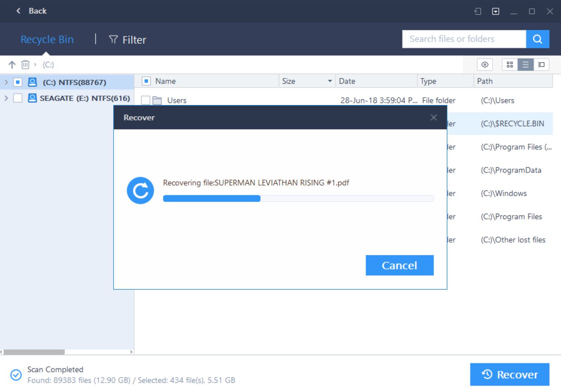Screen dimensions: 561x392
Task: Toggle the C: NTFS drive checkbox
Action: 18,82
